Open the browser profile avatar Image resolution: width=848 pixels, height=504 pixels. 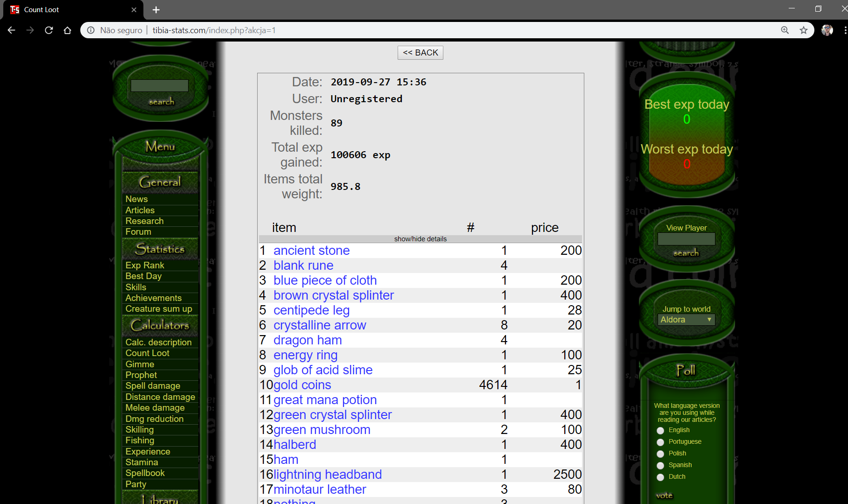pos(827,30)
